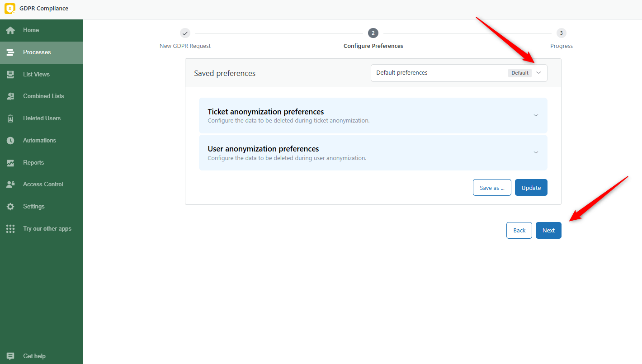Viewport: 642px width, 364px height.
Task: Click step 3 circle in wizard
Action: tap(561, 33)
